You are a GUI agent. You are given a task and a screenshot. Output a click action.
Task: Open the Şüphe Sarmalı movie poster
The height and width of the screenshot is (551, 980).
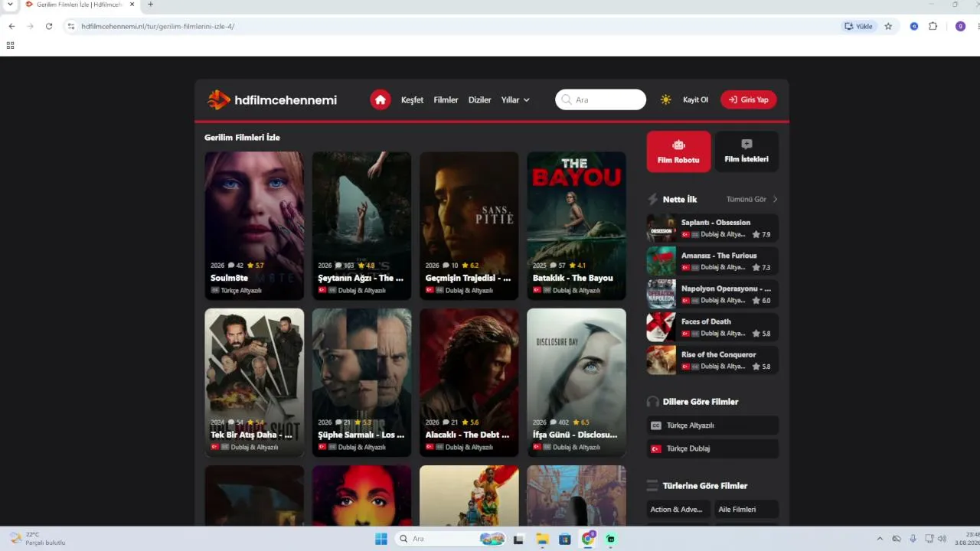tap(361, 383)
